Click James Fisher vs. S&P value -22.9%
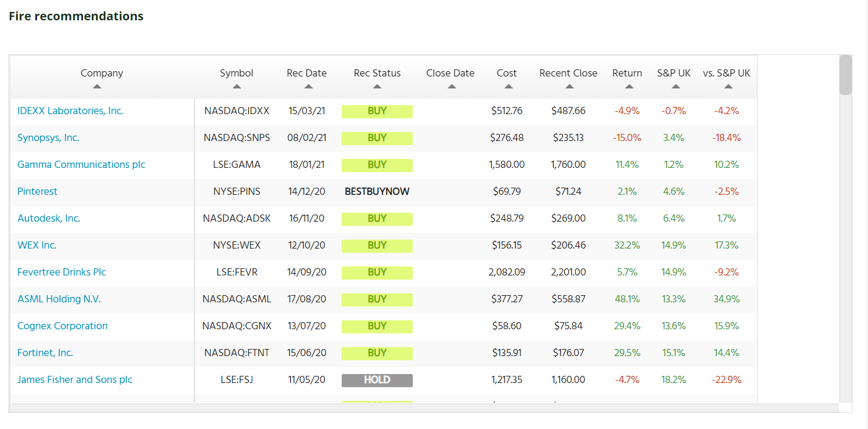The width and height of the screenshot is (868, 429). click(x=726, y=379)
